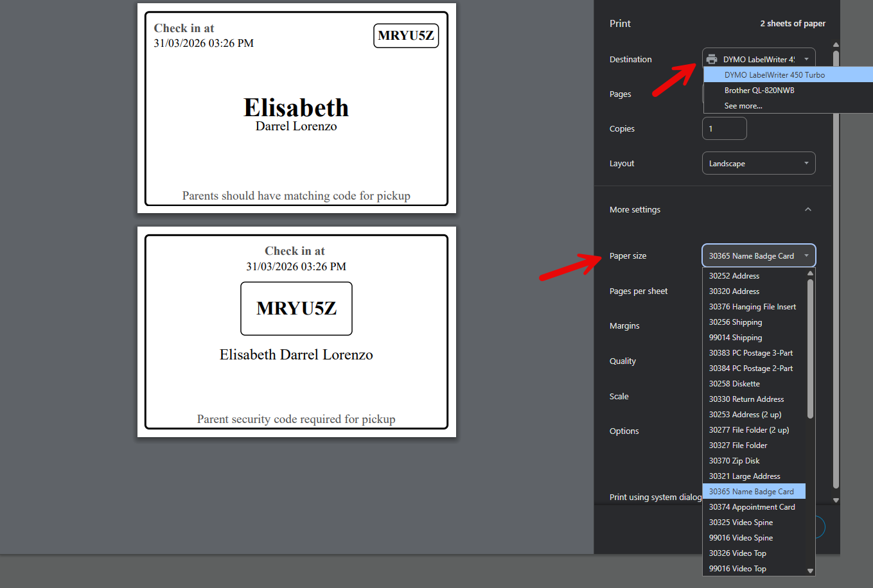
Task: Click the printer icon in the Destination field
Action: click(712, 59)
